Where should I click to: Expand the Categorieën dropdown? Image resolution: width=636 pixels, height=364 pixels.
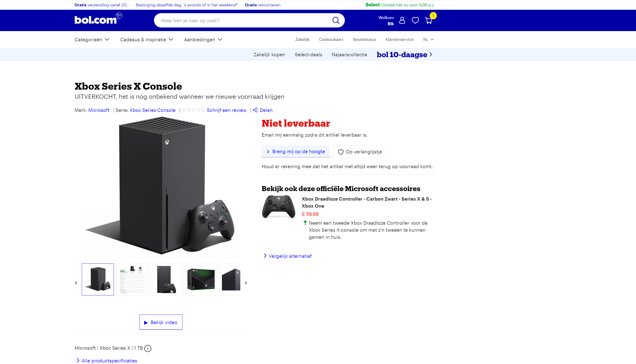click(92, 39)
